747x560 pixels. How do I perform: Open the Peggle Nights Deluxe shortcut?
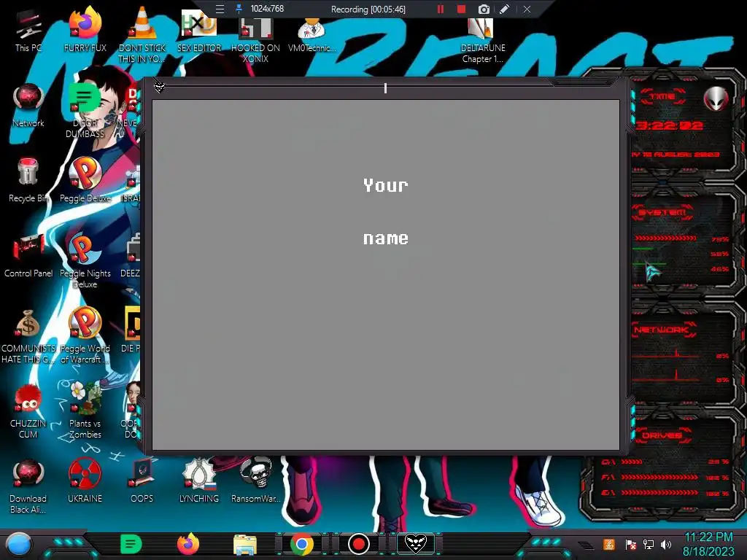[x=85, y=260]
